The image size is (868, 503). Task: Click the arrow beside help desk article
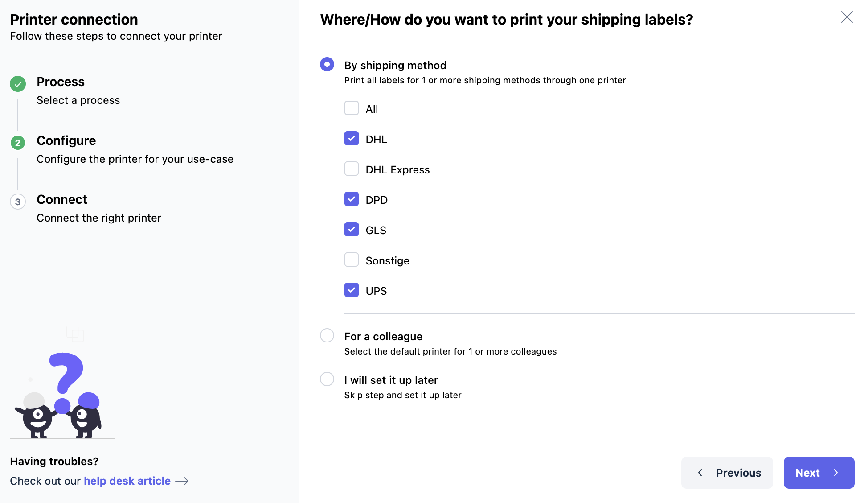point(182,481)
